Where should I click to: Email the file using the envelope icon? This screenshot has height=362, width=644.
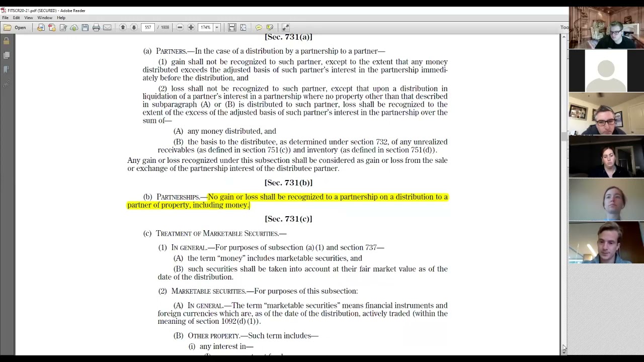(x=107, y=27)
